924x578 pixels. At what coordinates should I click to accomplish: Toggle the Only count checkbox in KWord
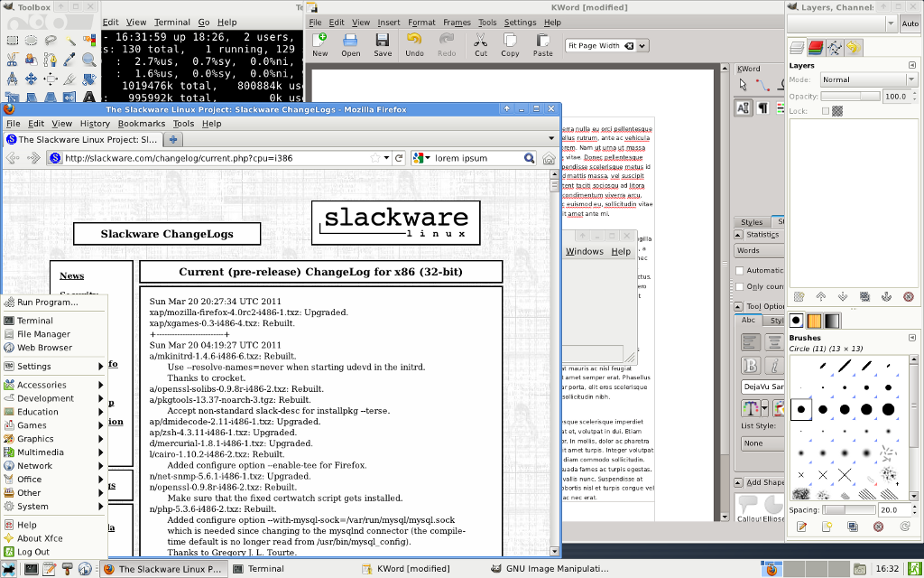(x=740, y=286)
